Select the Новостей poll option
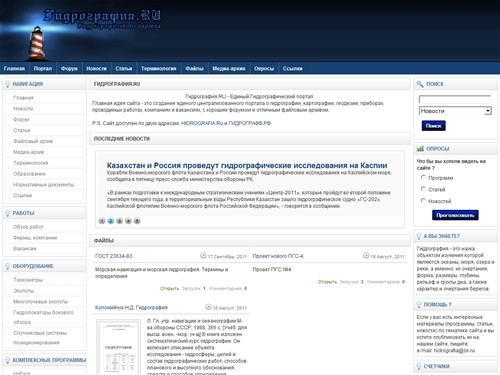Viewport: 500px width, 375px height. click(x=423, y=200)
